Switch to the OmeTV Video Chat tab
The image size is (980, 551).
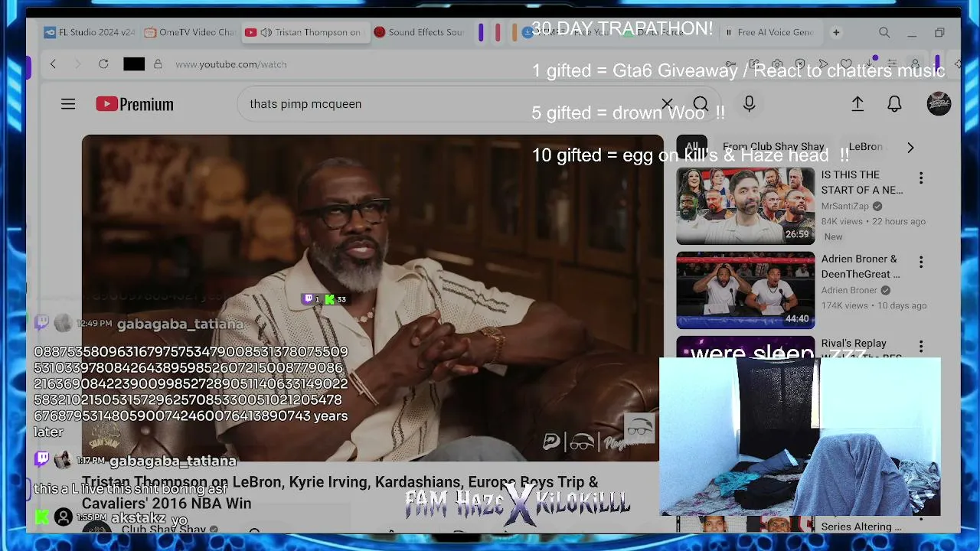[x=190, y=32]
